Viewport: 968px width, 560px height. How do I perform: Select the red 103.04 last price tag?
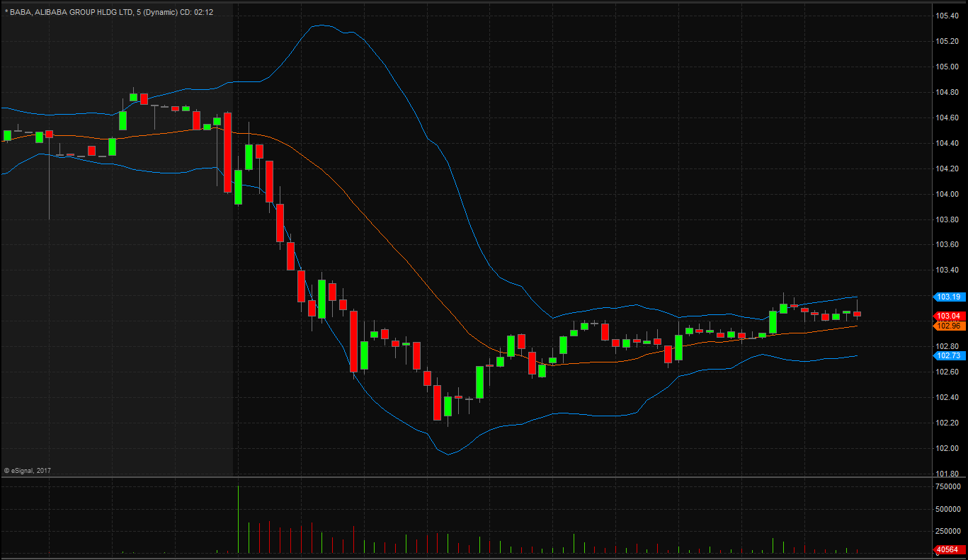(x=948, y=316)
